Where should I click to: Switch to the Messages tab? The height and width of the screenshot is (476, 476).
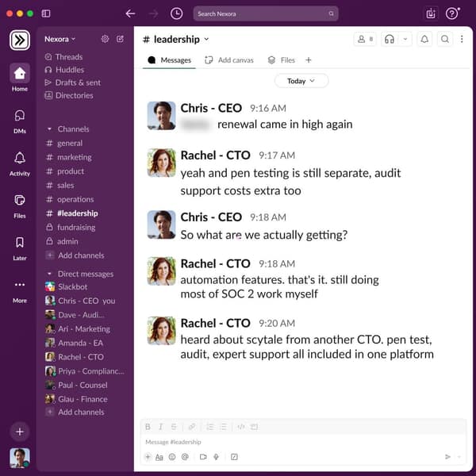[x=170, y=60]
